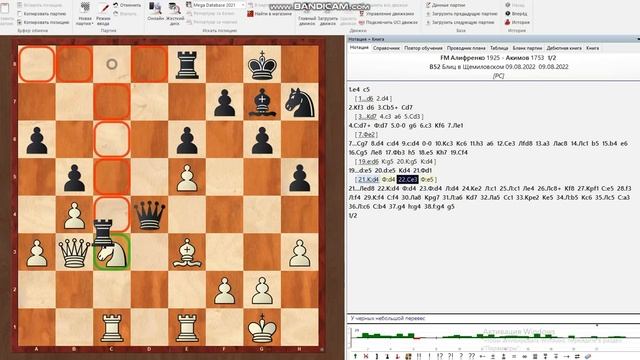This screenshot has width=640, height=360.
Task: Open History (История) in the ribbon
Action: click(x=518, y=22)
